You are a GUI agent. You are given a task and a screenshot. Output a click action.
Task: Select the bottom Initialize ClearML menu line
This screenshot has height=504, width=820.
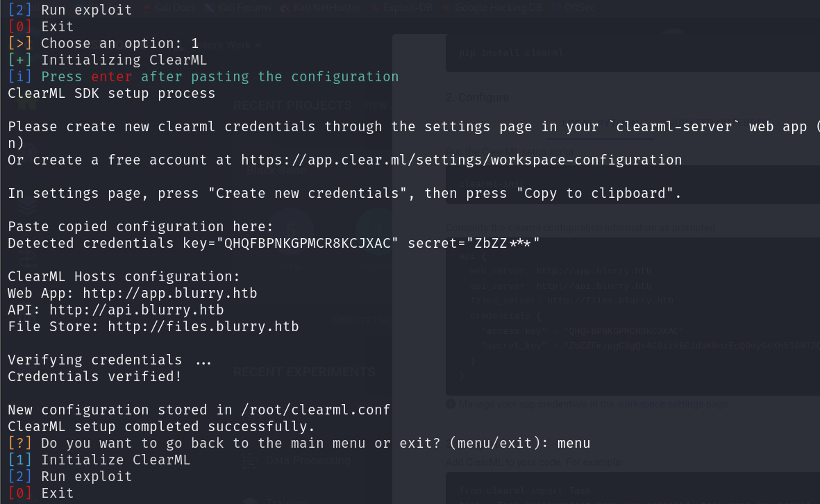tap(99, 460)
